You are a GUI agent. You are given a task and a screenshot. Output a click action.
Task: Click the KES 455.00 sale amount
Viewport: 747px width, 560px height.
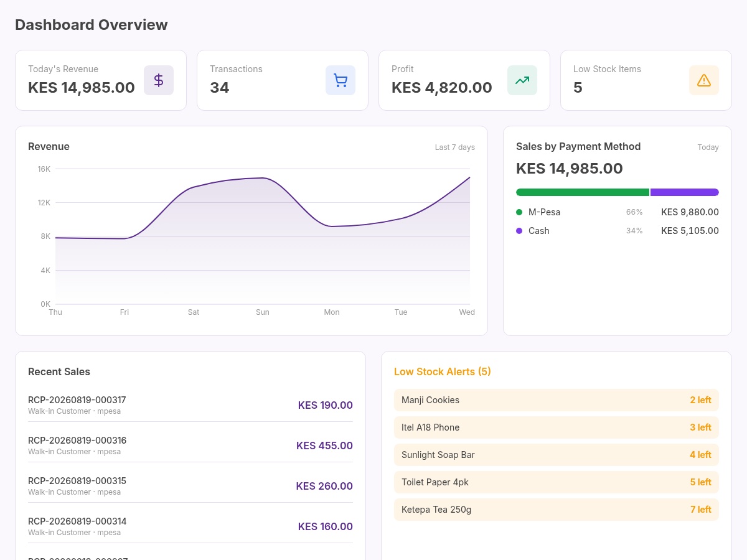324,446
